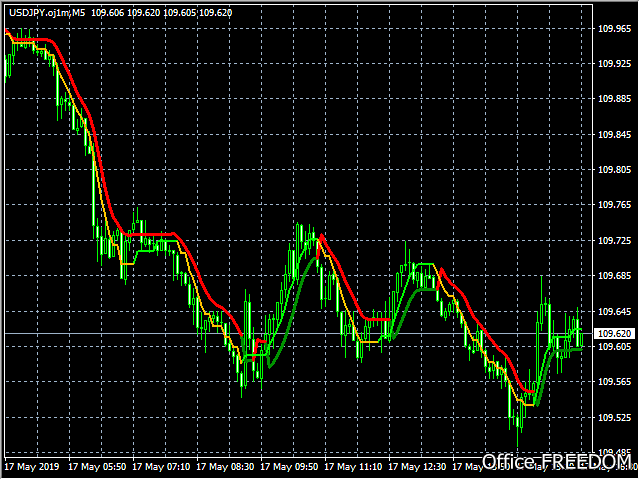Click the OHLC values 109.606 109.620 109.605 109.620

click(x=162, y=13)
